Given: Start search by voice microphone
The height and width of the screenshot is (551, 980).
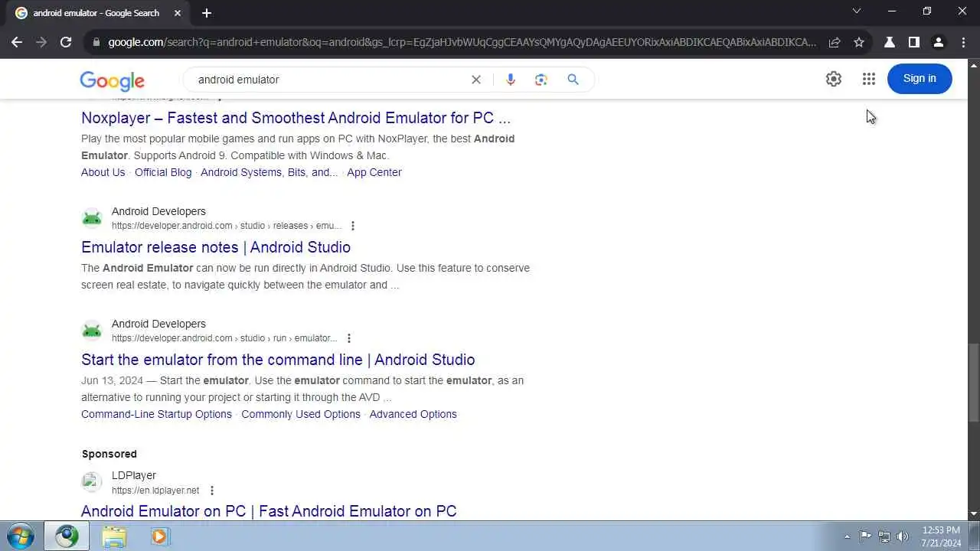Looking at the screenshot, I should click(x=511, y=80).
